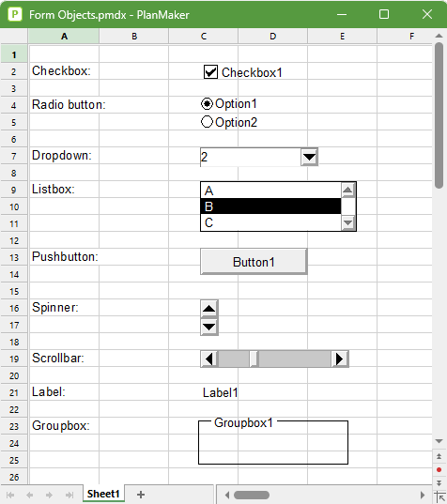
Task: Click cell containing 'Checkbox:'
Action: click(x=64, y=70)
